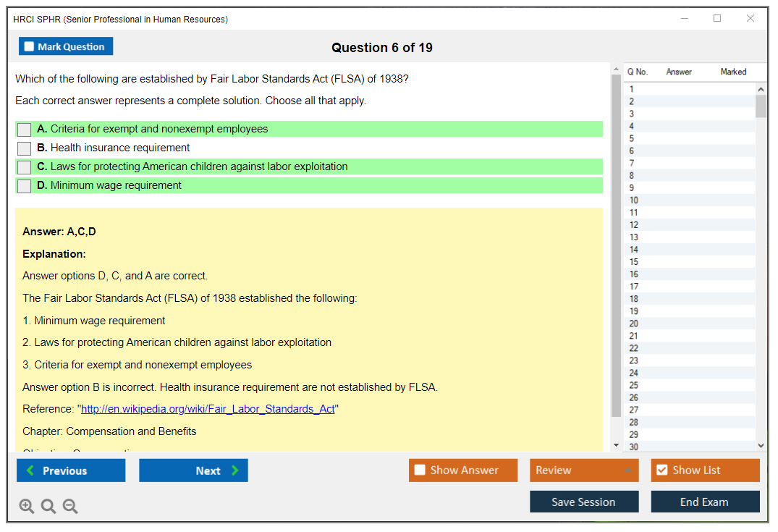Select question 12 in the question list
Image resolution: width=778 pixels, height=532 pixels.
pyautogui.click(x=634, y=225)
